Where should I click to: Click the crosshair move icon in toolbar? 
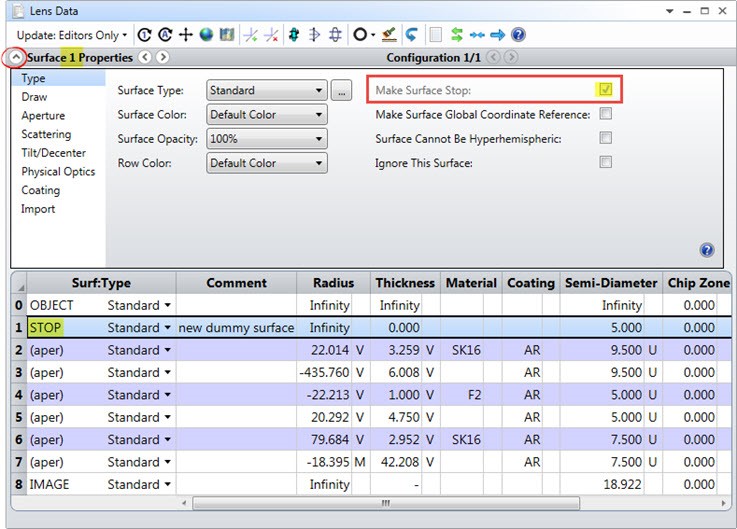point(186,35)
